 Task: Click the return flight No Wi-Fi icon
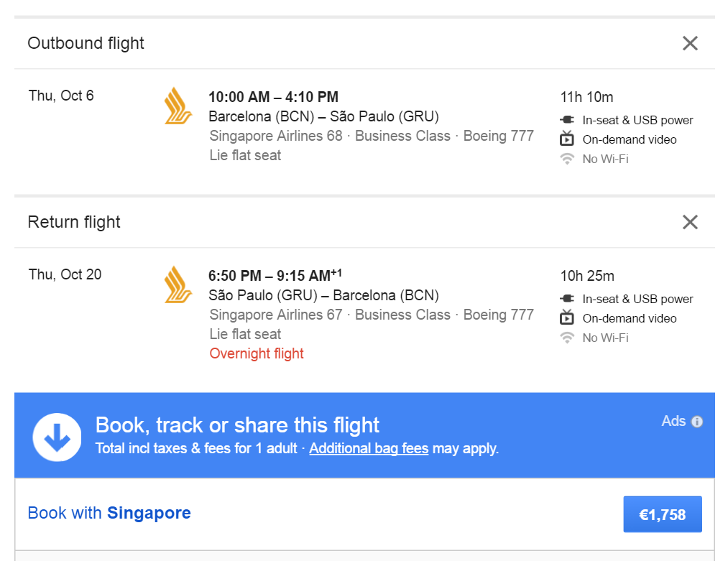click(567, 338)
